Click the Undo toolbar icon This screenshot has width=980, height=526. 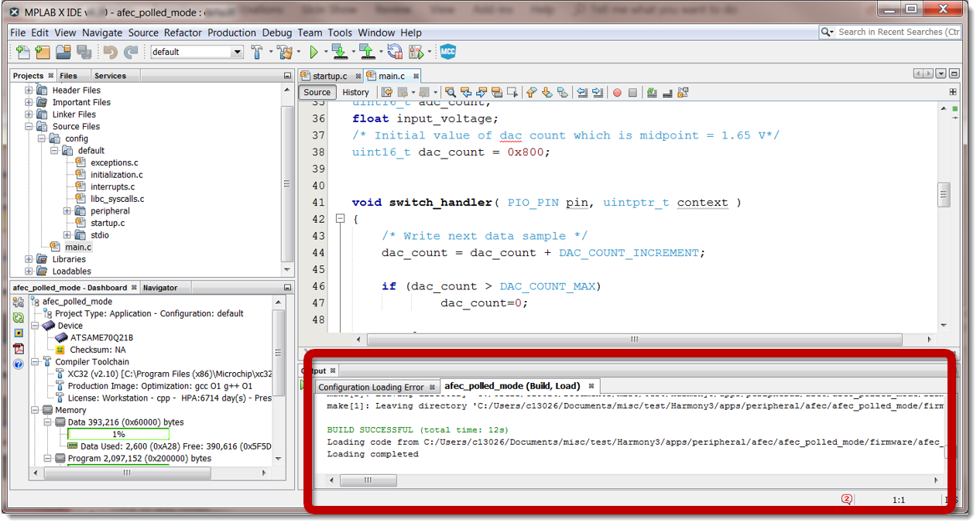click(x=110, y=52)
